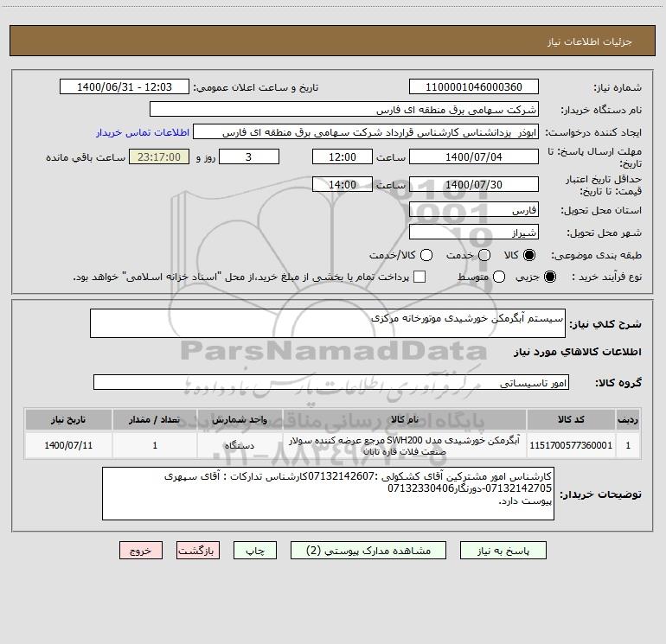Select the متوسط purchase type radio
The height and width of the screenshot is (644, 666).
tap(499, 277)
